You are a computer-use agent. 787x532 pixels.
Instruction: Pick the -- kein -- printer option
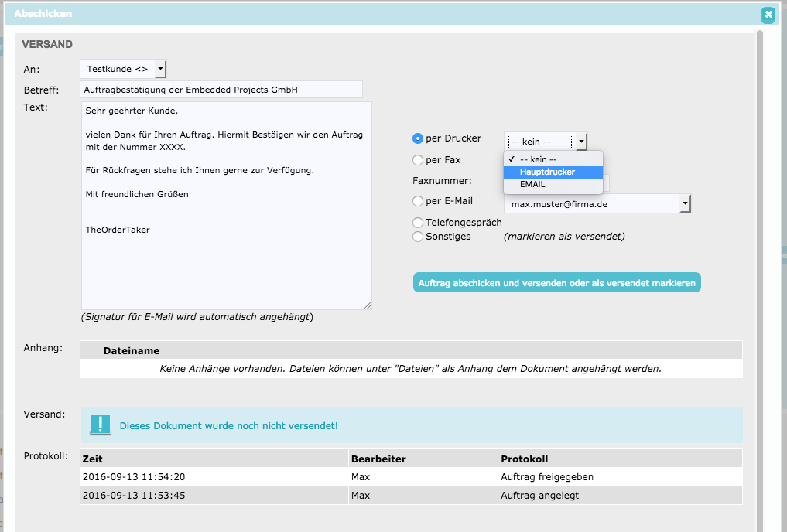pos(539,159)
